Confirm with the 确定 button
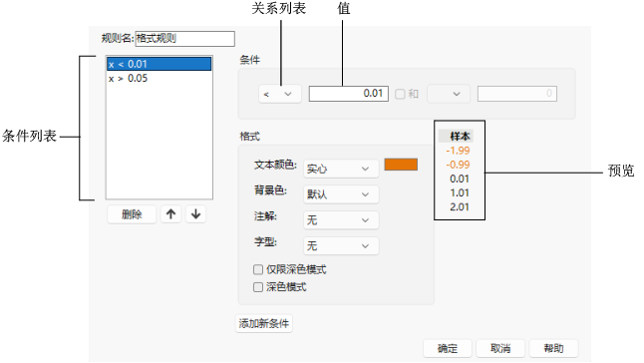Screen dimensions: 644x363 click(x=448, y=349)
